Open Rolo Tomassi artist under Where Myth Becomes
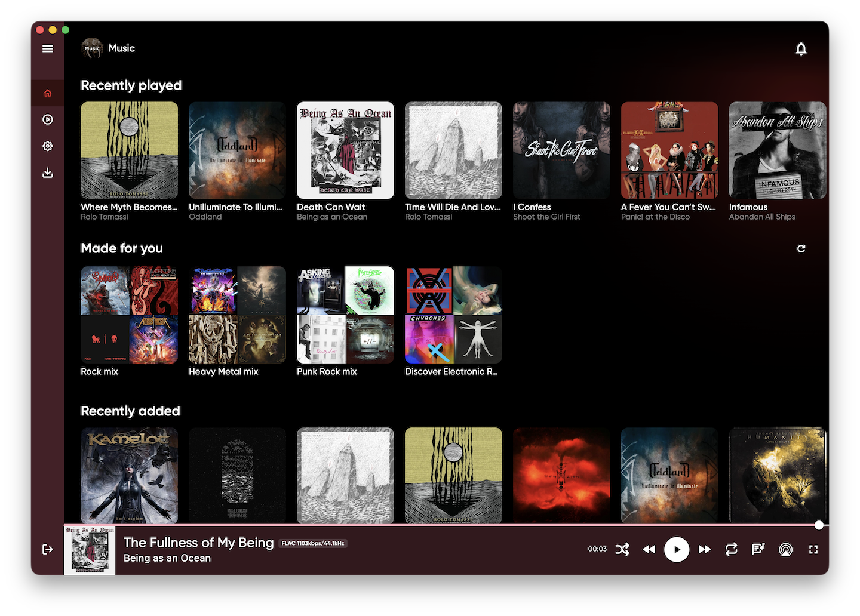This screenshot has height=616, width=860. 105,217
